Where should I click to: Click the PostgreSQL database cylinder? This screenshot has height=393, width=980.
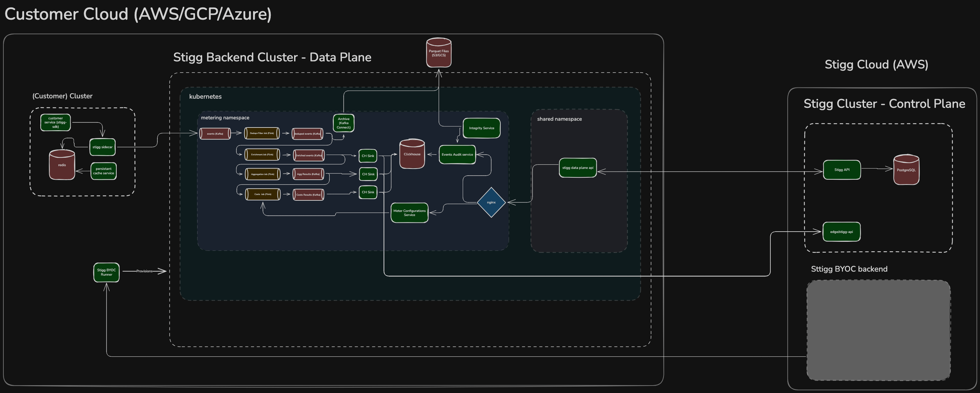(x=906, y=170)
